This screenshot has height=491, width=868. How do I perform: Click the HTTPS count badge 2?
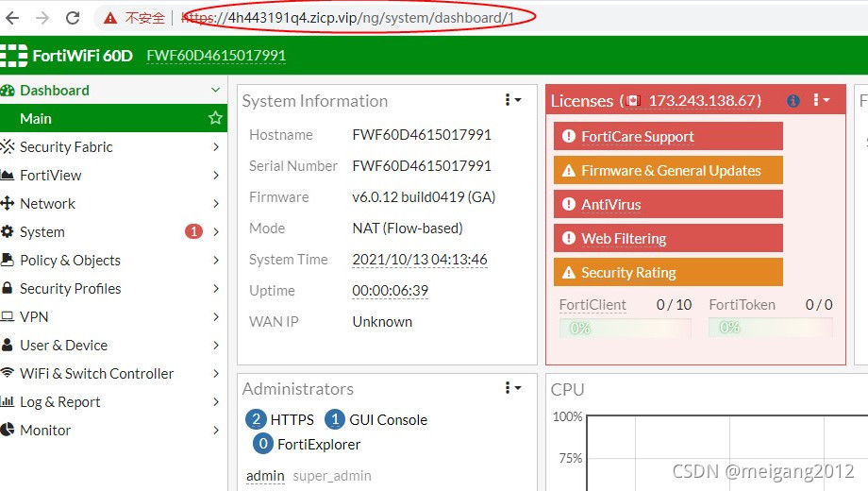256,419
